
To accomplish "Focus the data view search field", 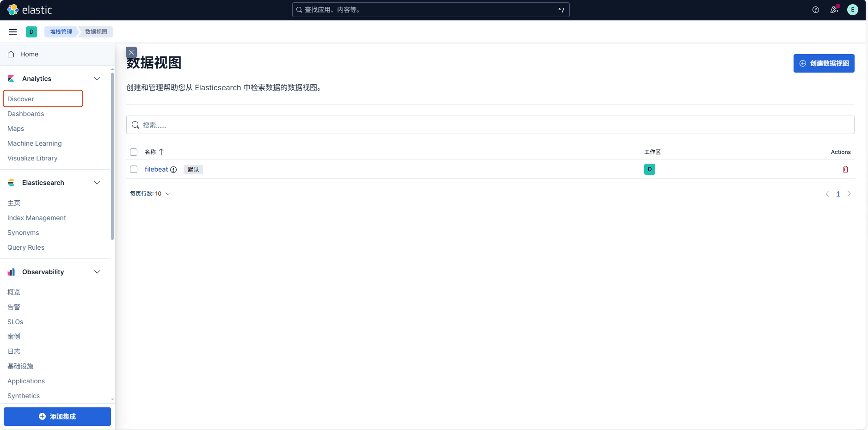I will point(490,125).
